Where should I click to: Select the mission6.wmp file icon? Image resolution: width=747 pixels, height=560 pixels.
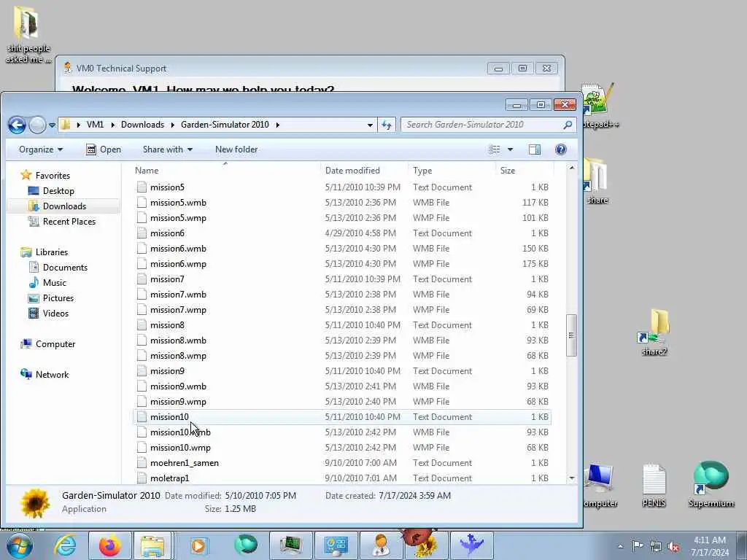pos(142,264)
